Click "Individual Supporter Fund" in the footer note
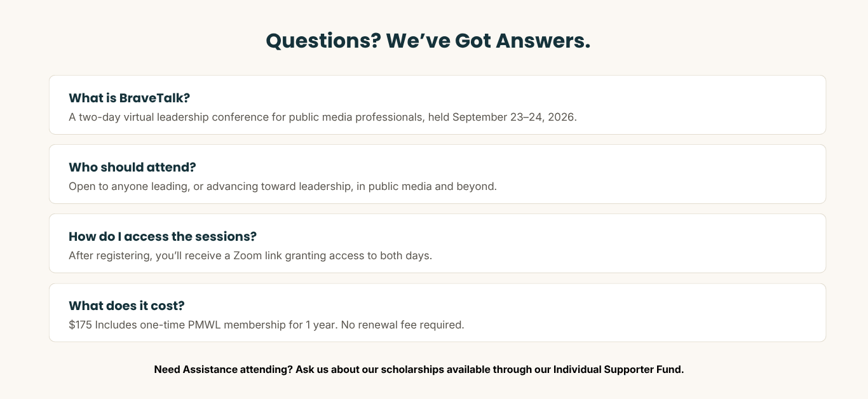868x399 pixels. [618, 369]
